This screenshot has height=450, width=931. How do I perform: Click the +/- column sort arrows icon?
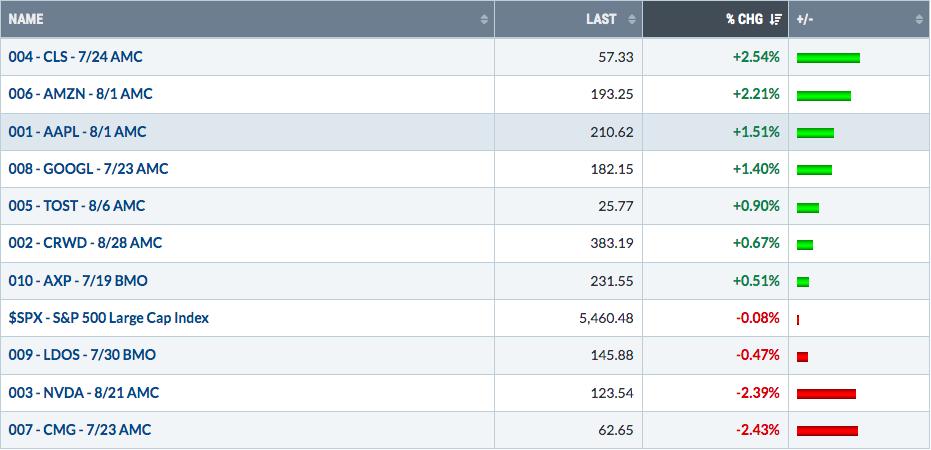coord(919,20)
